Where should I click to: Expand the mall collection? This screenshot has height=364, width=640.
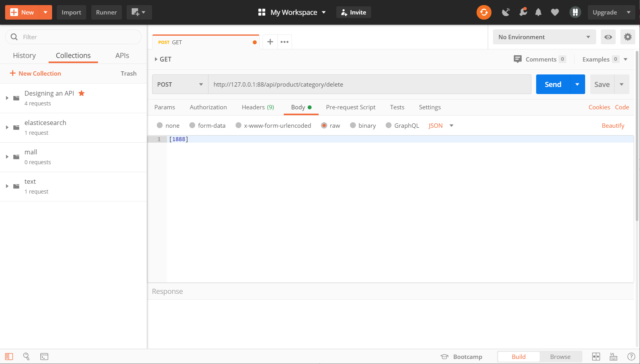click(7, 157)
